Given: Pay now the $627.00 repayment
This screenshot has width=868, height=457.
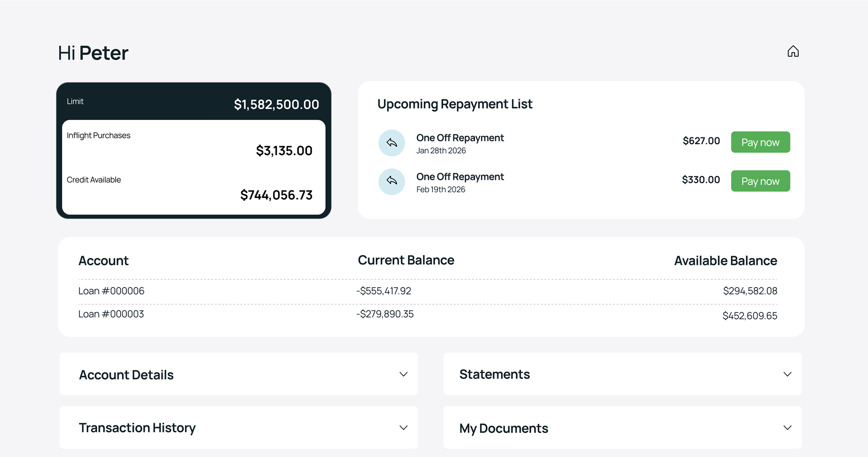Looking at the screenshot, I should (760, 142).
